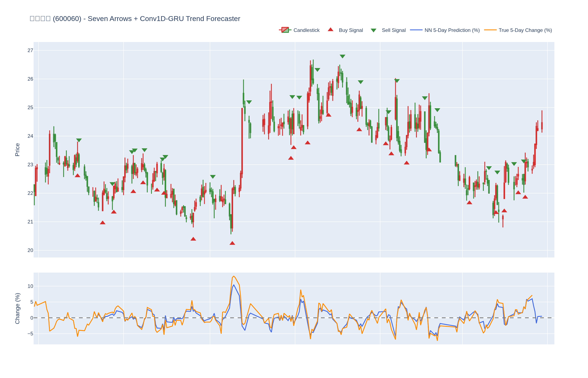Click the blue NN prediction line swatch in legend

[x=416, y=30]
